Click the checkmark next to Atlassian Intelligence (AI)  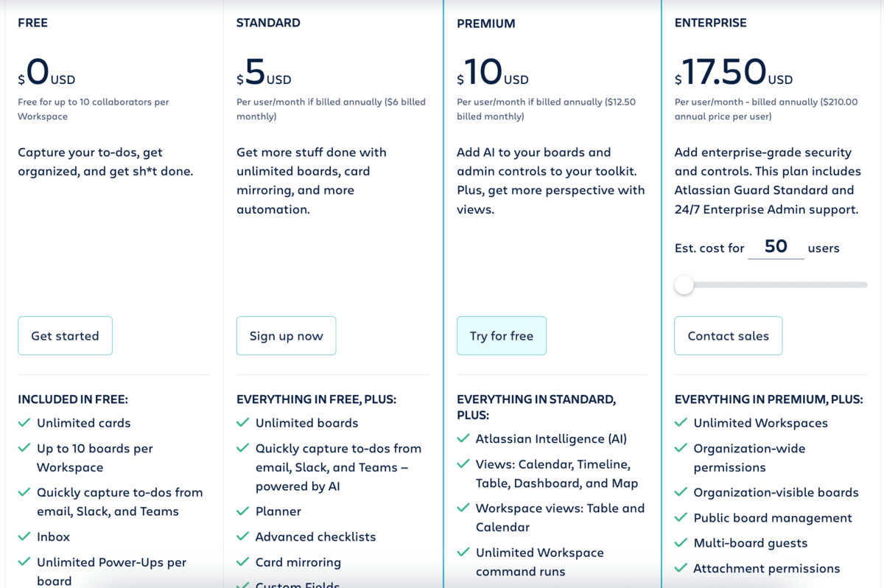[463, 439]
